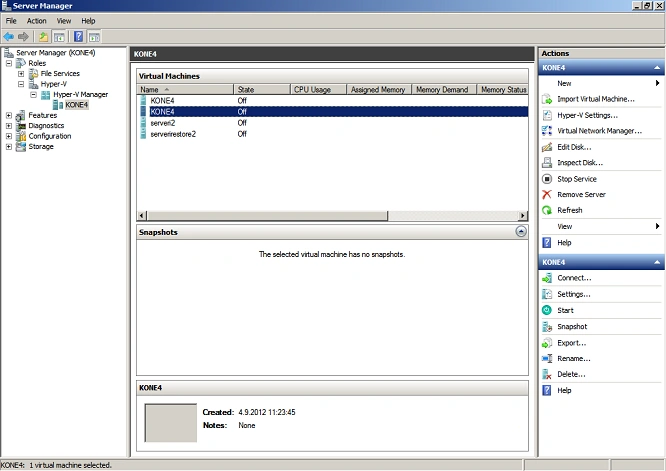Viewport: 666px width, 471px height.
Task: Click the VM Settings icon
Action: (547, 294)
